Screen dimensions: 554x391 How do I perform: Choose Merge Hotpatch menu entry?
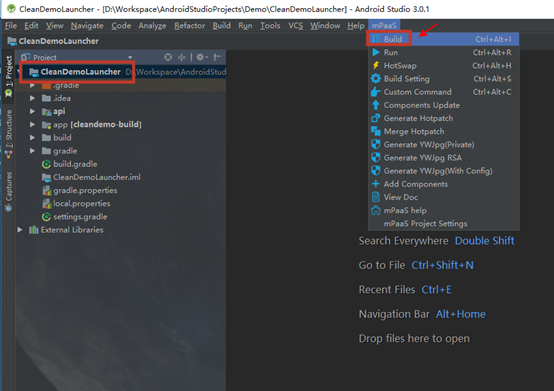click(x=444, y=131)
